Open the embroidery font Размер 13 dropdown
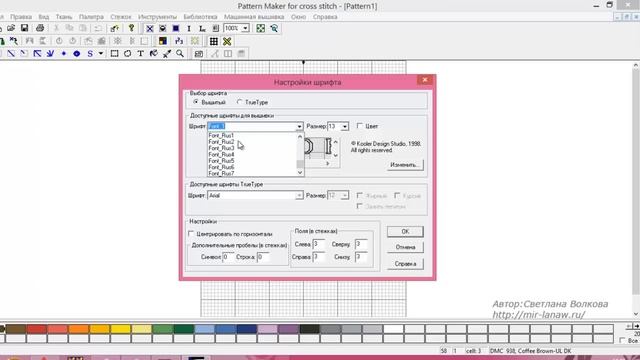Image resolution: width=640 pixels, height=360 pixels. (344, 127)
